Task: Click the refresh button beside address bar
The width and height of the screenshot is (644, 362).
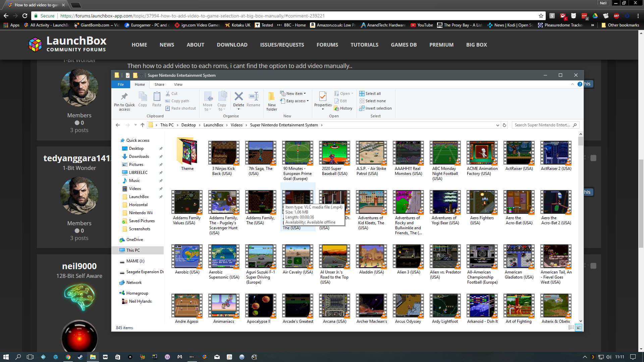Action: point(504,125)
